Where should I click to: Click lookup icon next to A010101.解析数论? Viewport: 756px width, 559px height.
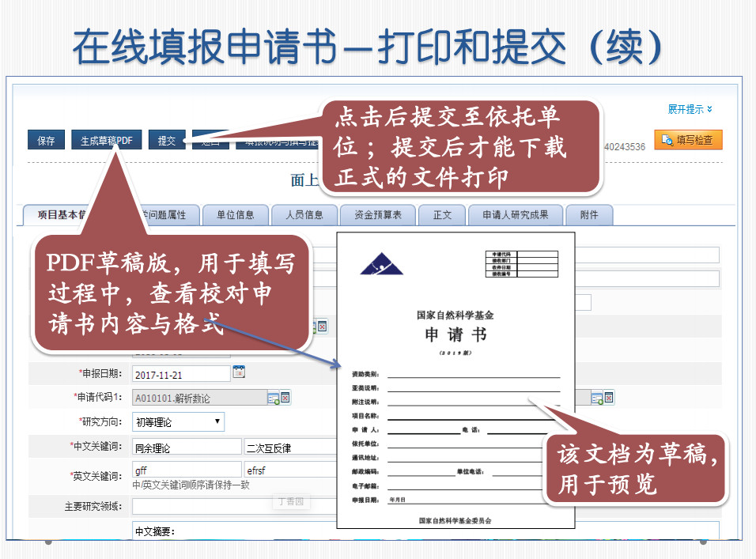[274, 398]
